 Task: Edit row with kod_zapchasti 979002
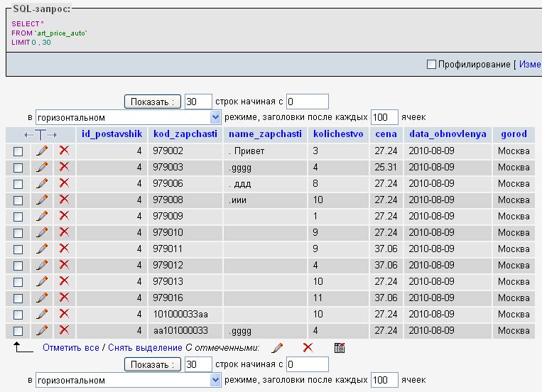42,151
